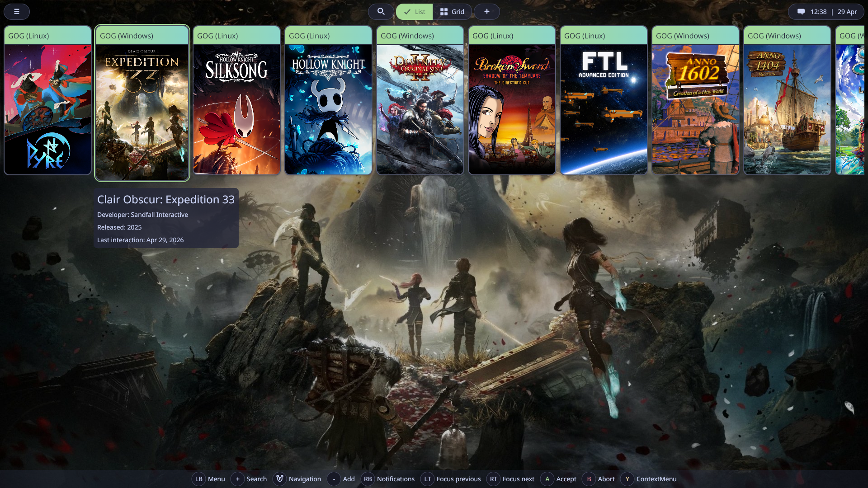This screenshot has height=488, width=868.
Task: Click the clock and date display
Action: click(834, 12)
